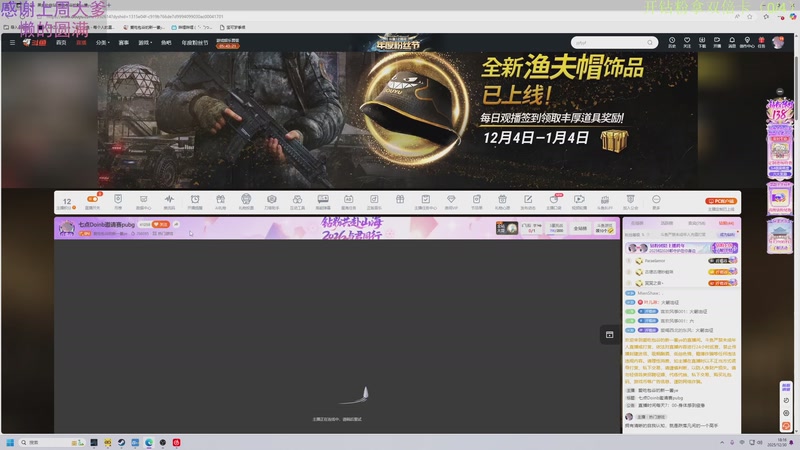Image resolution: width=800 pixels, height=450 pixels.
Task: Show hidden tray icons chevron
Action: click(722, 442)
